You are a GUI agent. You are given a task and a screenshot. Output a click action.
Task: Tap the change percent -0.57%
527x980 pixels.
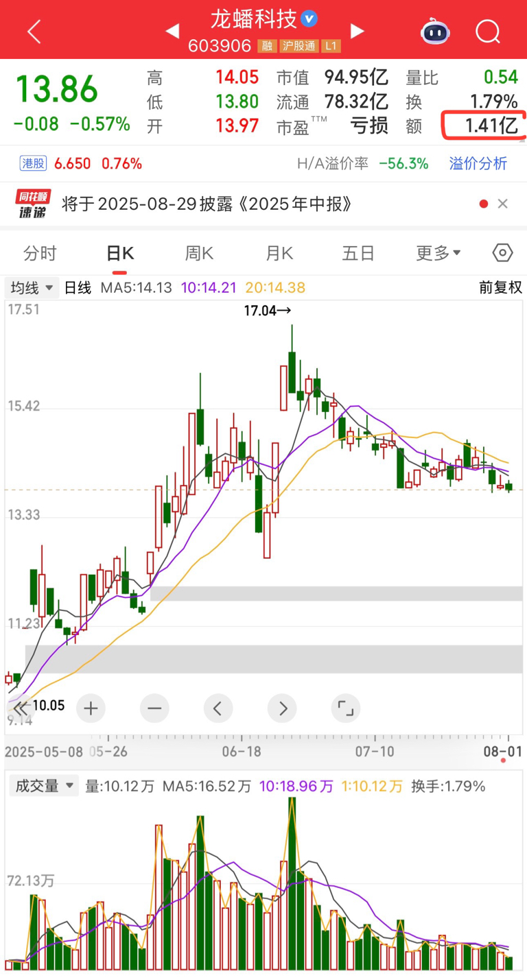[102, 124]
